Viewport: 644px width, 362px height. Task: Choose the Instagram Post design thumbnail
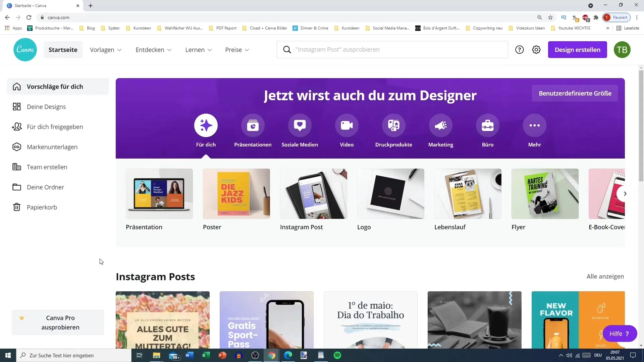314,194
